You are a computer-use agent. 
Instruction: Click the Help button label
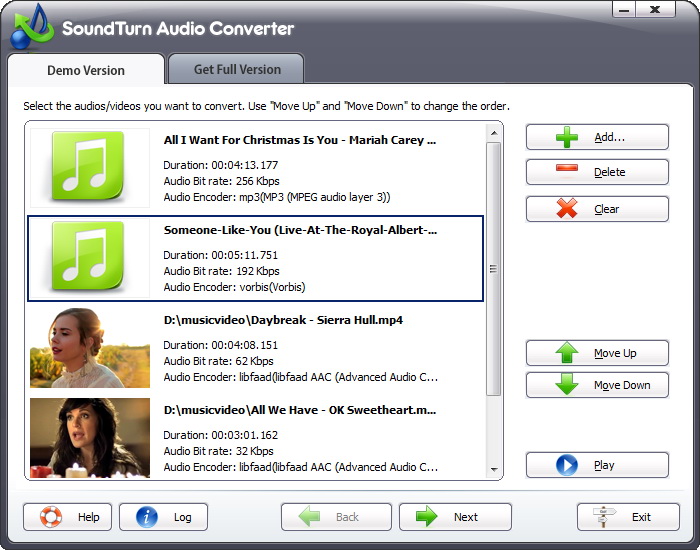(x=88, y=517)
